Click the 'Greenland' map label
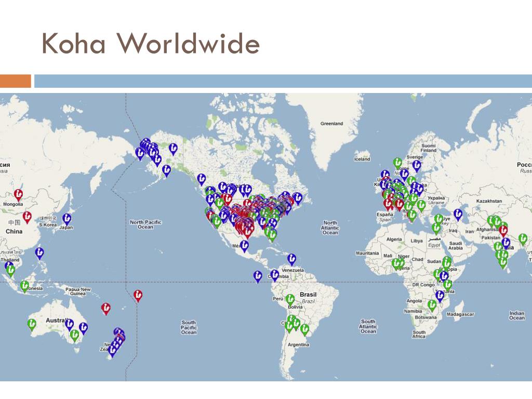The width and height of the screenshot is (532, 399). click(331, 124)
